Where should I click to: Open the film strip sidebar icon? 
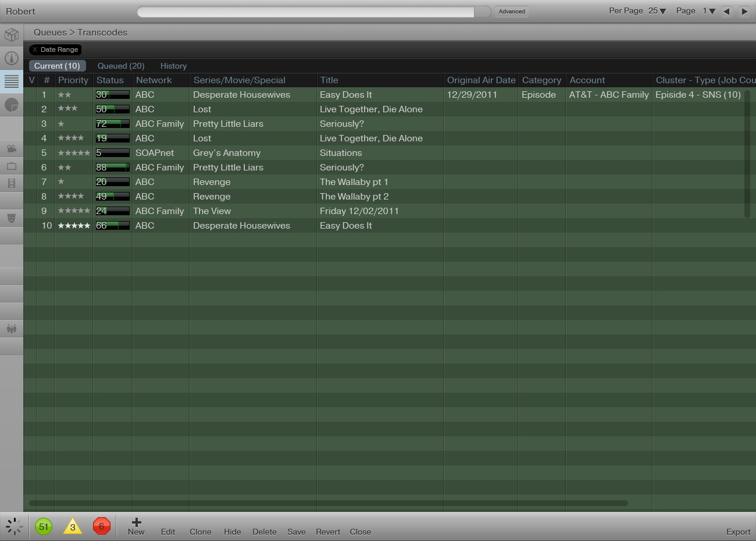[x=12, y=183]
